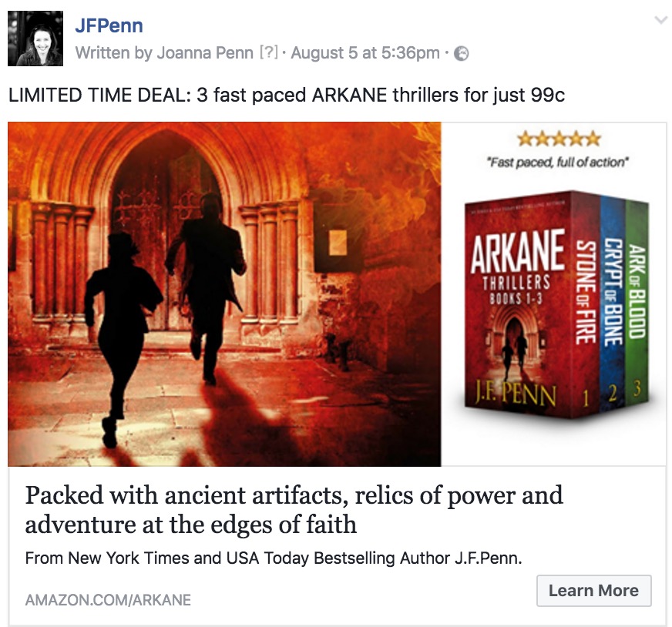672x627 pixels.
Task: Click the "Packed with ancient artifacts" headline
Action: (x=294, y=510)
